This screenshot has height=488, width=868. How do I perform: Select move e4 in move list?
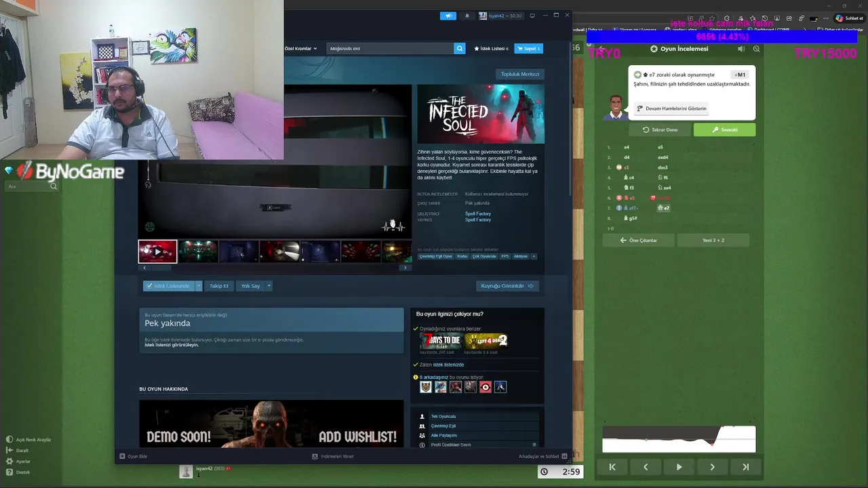627,147
